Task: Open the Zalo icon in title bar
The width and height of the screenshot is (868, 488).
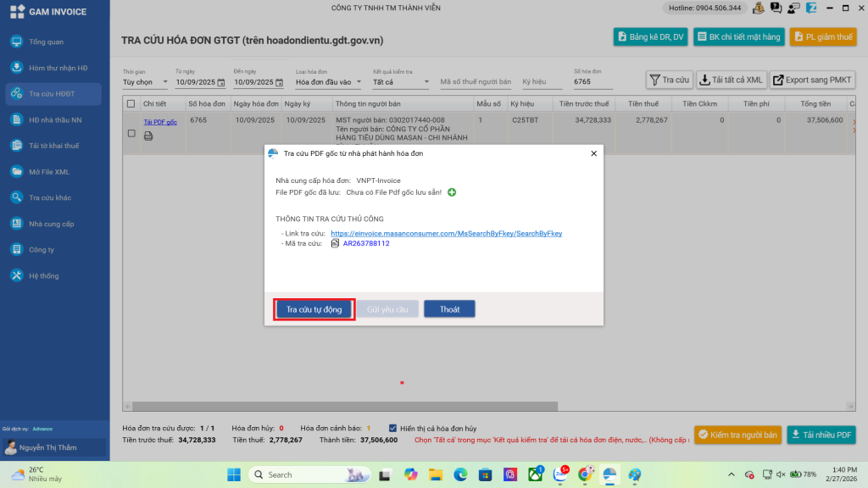Action: 810,8
